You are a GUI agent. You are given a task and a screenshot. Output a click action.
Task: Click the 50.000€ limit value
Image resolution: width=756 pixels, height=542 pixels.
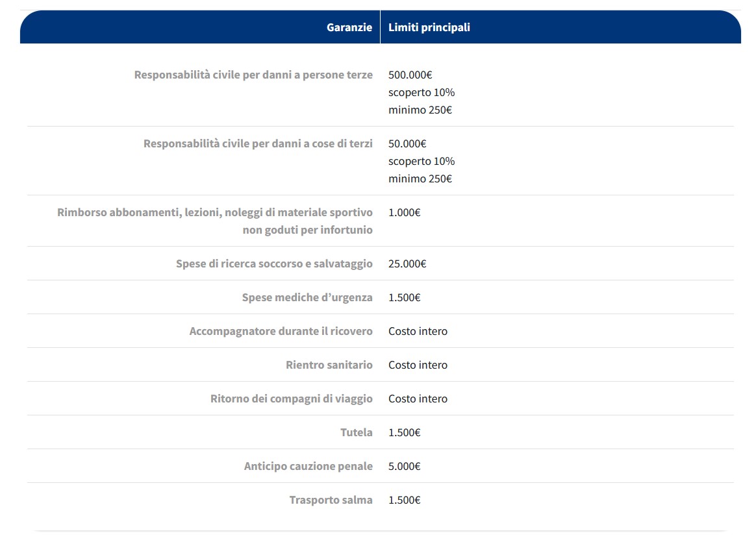407,143
